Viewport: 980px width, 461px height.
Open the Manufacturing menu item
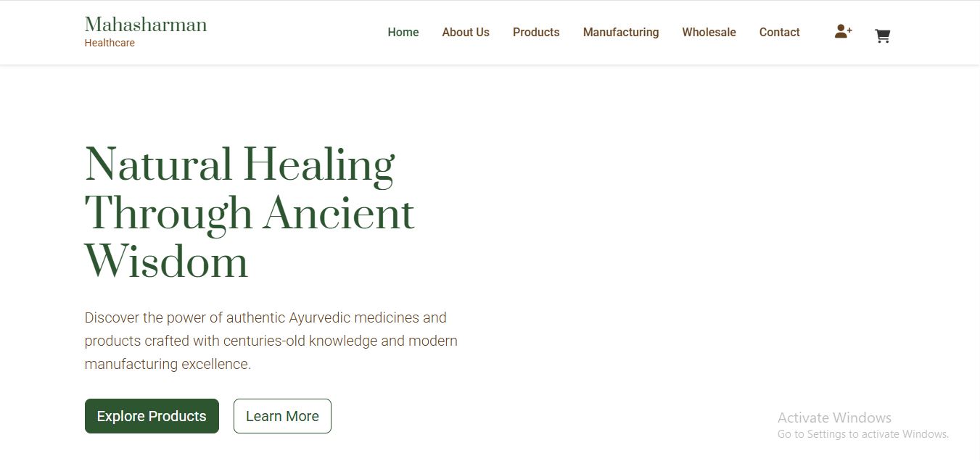(621, 33)
